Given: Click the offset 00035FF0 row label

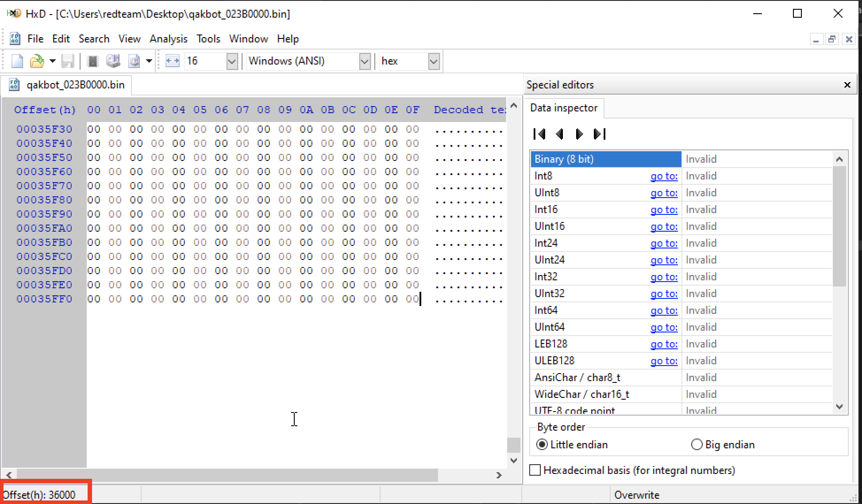Looking at the screenshot, I should click(44, 299).
